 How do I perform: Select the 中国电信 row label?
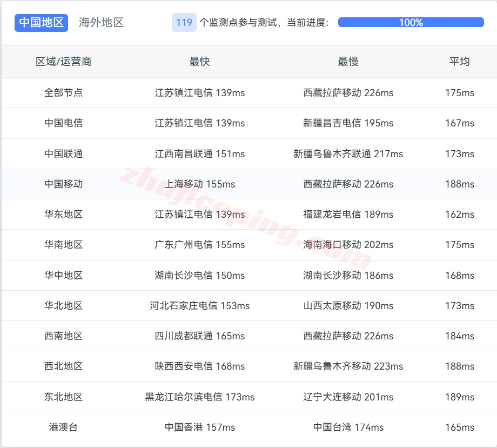point(64,123)
